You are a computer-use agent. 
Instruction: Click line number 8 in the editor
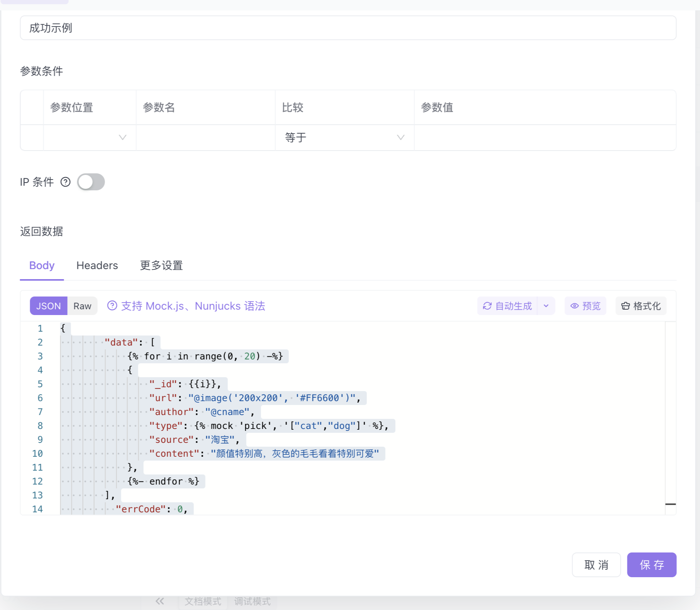(x=40, y=425)
